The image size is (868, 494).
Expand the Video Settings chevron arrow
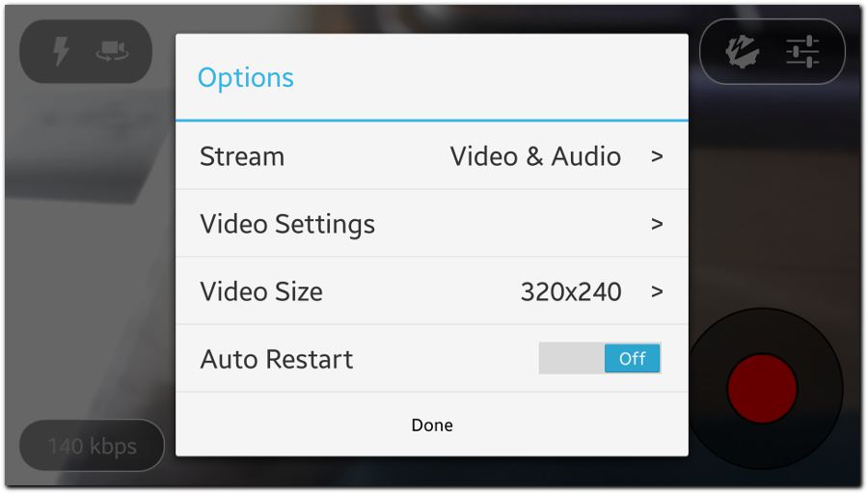(x=657, y=224)
